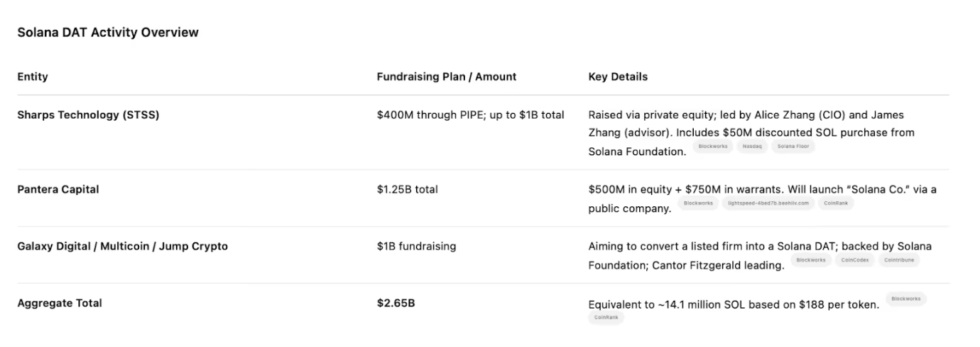
Task: Open the Blockworks source in the Pantera Capital row
Action: pos(698,203)
